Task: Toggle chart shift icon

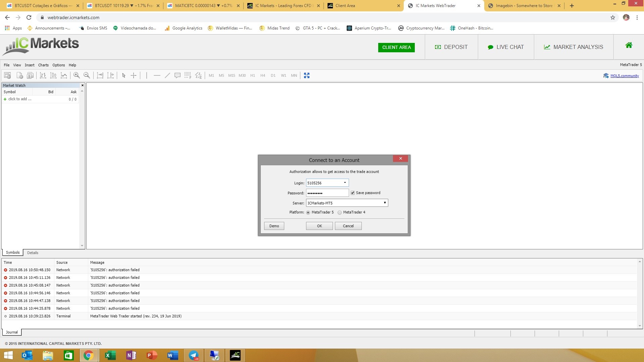Action: tap(110, 75)
